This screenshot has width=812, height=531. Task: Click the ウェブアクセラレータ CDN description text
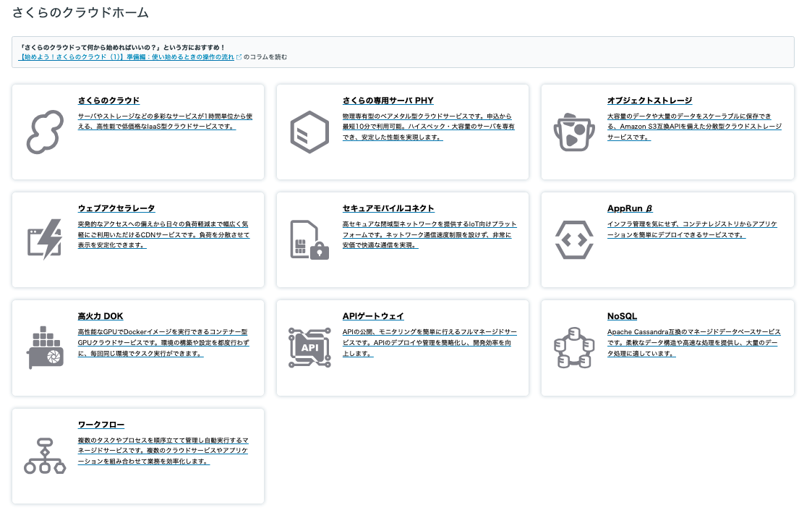pyautogui.click(x=163, y=234)
